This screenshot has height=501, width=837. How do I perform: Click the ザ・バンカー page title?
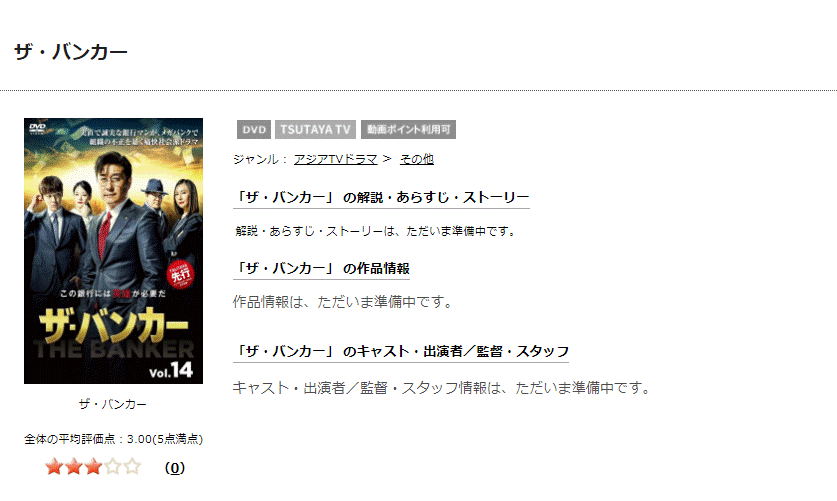(x=70, y=52)
